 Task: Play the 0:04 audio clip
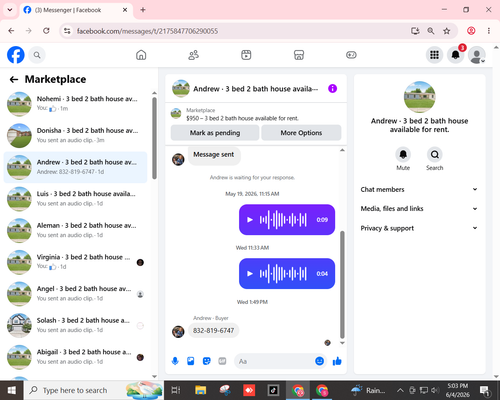point(250,274)
